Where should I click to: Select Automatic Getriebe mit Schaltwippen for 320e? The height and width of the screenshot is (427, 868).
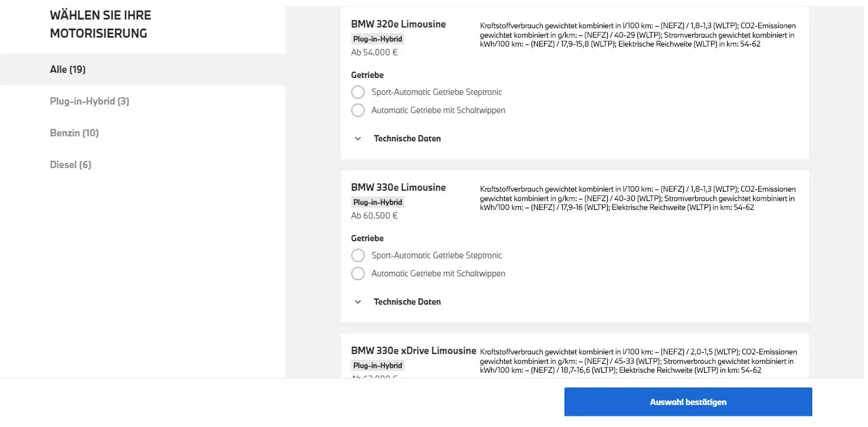click(x=358, y=110)
